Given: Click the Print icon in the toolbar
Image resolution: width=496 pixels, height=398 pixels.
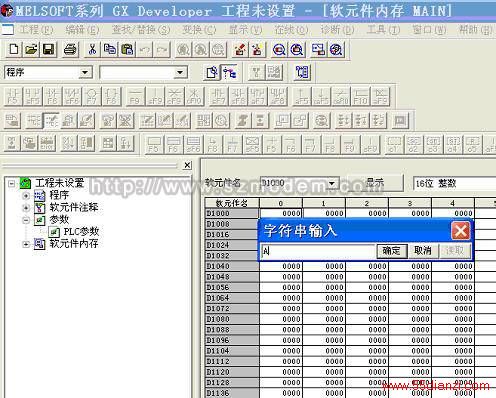Looking at the screenshot, I should pyautogui.click(x=70, y=50).
